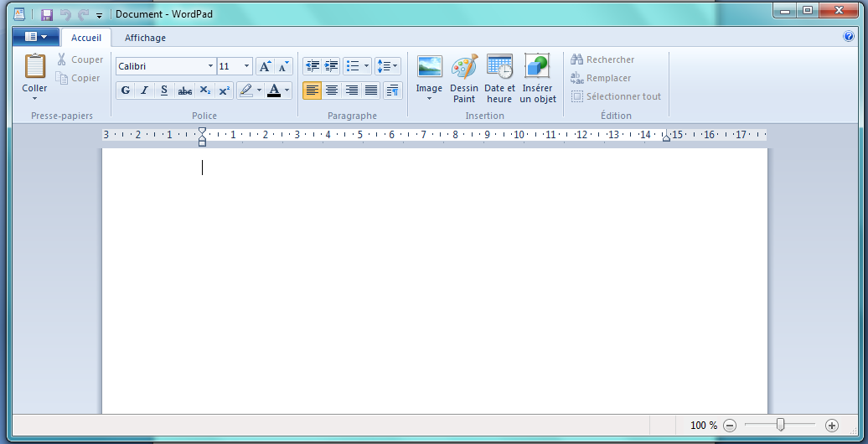Click the Calibri font name field
This screenshot has width=868, height=444.
click(161, 66)
